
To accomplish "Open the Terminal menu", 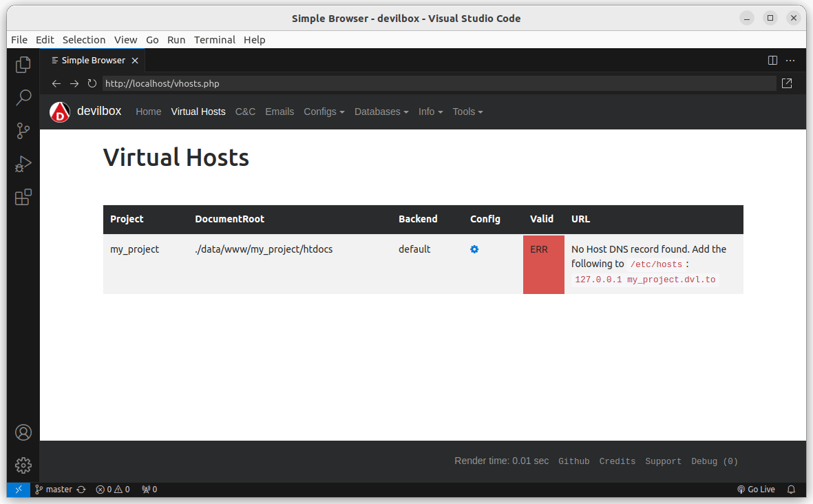I will coord(214,40).
